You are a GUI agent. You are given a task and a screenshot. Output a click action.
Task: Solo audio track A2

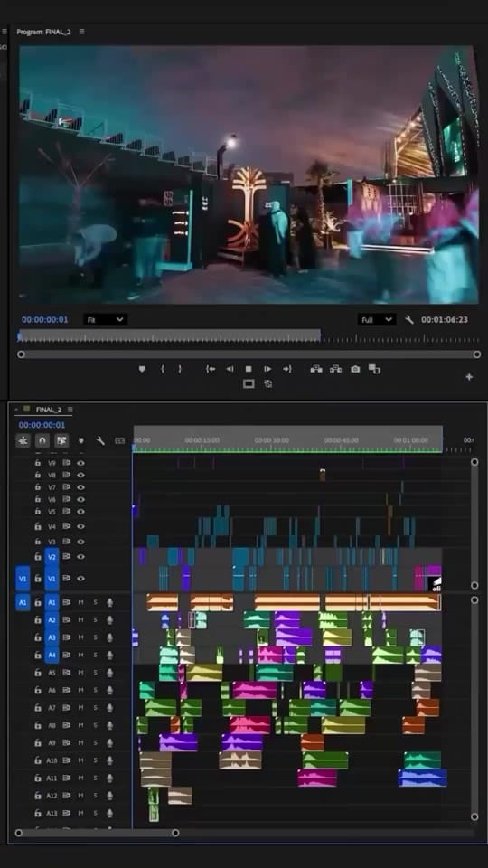click(95, 619)
